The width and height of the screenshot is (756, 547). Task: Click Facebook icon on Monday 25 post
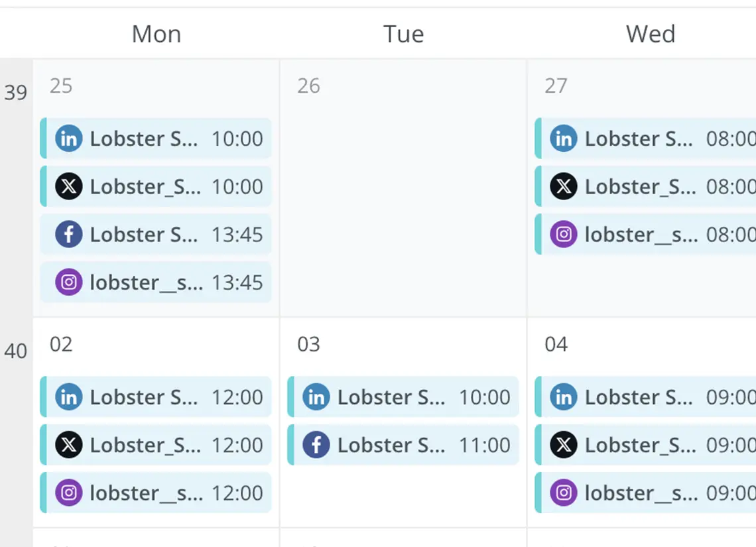click(x=68, y=234)
